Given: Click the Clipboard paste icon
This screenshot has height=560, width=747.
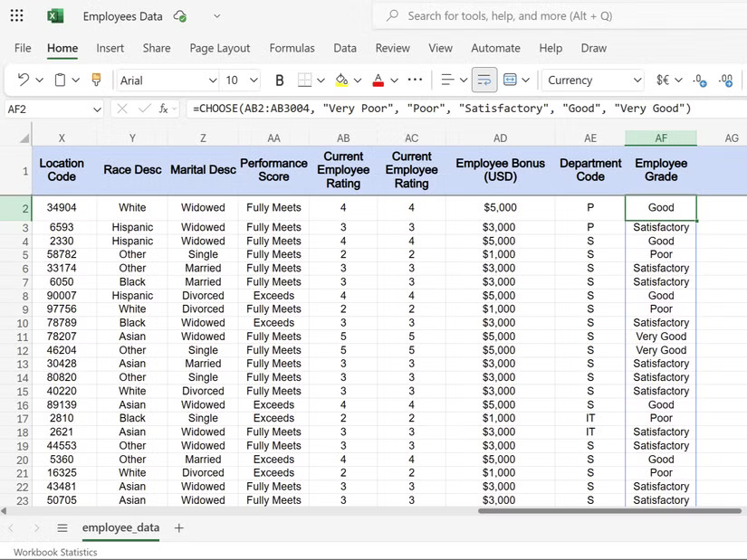Looking at the screenshot, I should [59, 81].
